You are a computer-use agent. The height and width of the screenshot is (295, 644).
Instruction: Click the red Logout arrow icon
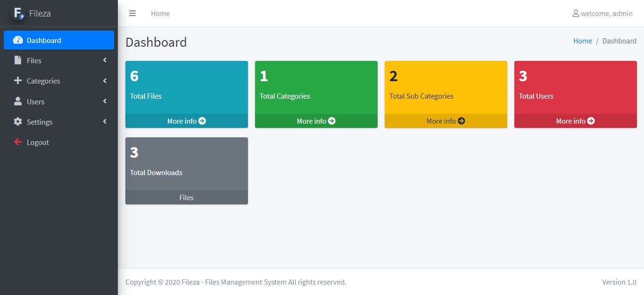(x=18, y=142)
